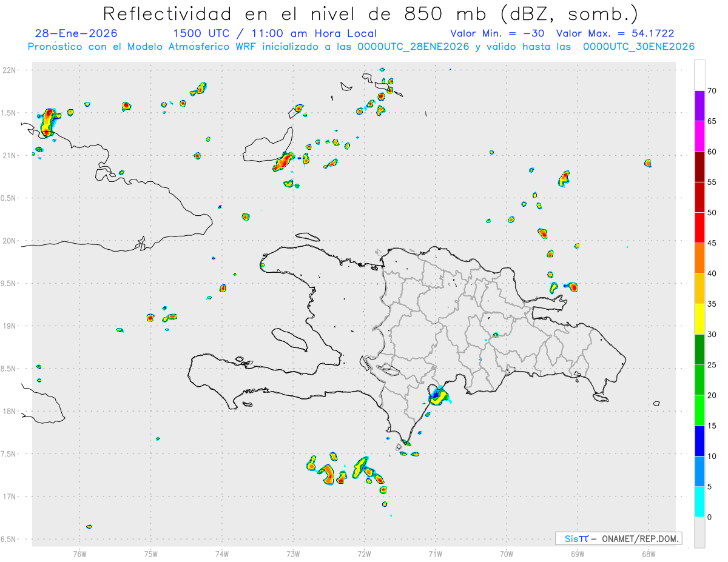The width and height of the screenshot is (728, 562).
Task: Click the colorbar label '45'
Action: click(712, 243)
